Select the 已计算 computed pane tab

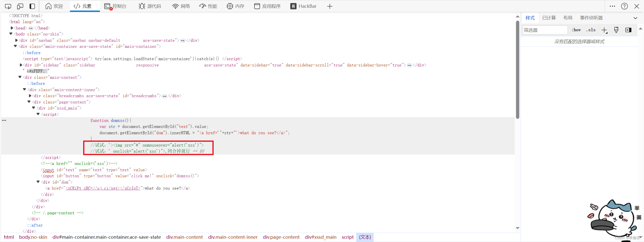(x=549, y=18)
